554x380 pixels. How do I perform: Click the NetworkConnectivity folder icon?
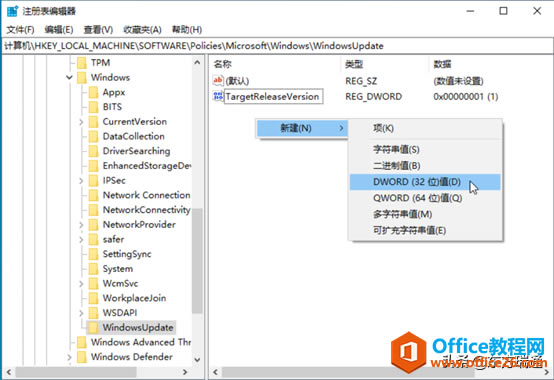pos(93,210)
